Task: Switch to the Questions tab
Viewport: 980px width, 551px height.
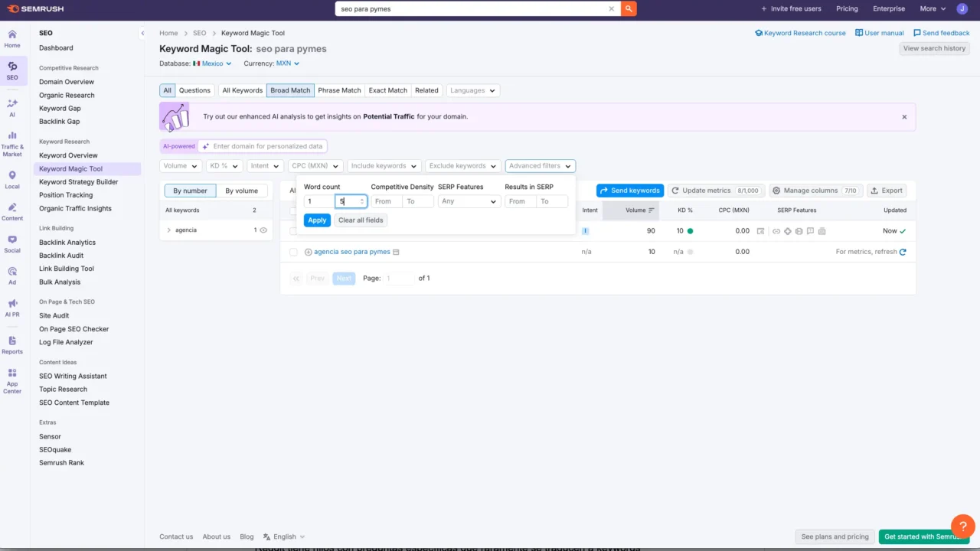Action: [194, 90]
